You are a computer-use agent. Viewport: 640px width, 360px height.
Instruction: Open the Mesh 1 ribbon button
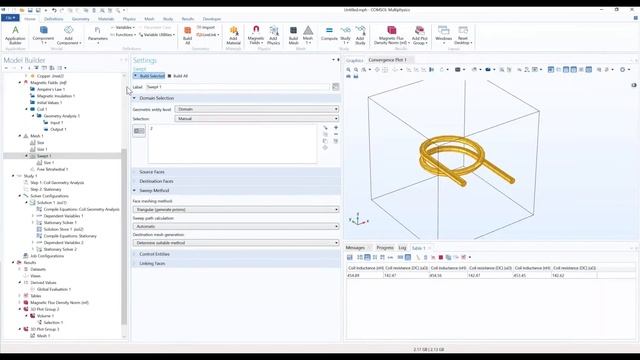(x=308, y=35)
